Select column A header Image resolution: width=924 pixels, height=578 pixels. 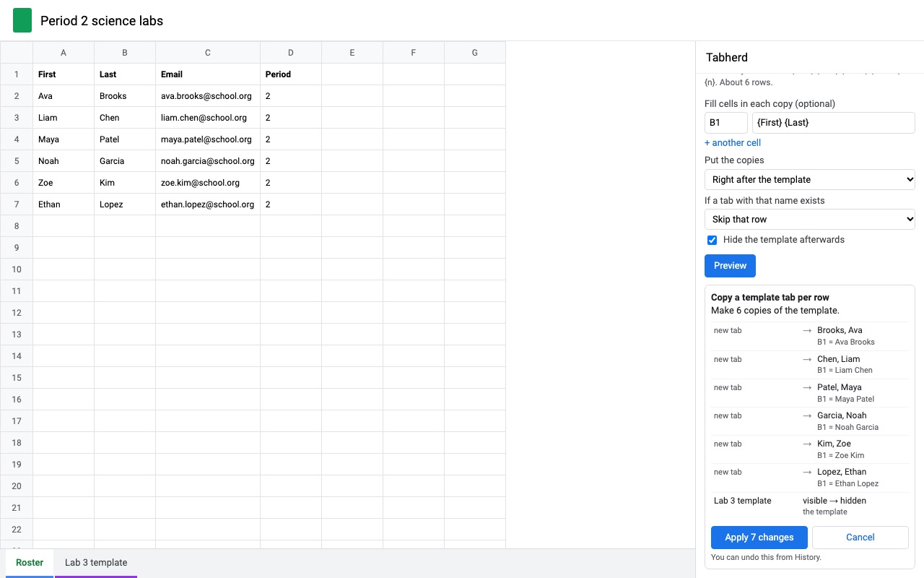[x=64, y=53]
